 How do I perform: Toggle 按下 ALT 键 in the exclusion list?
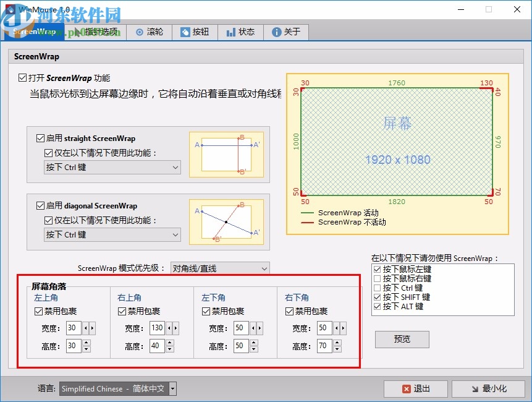[378, 306]
